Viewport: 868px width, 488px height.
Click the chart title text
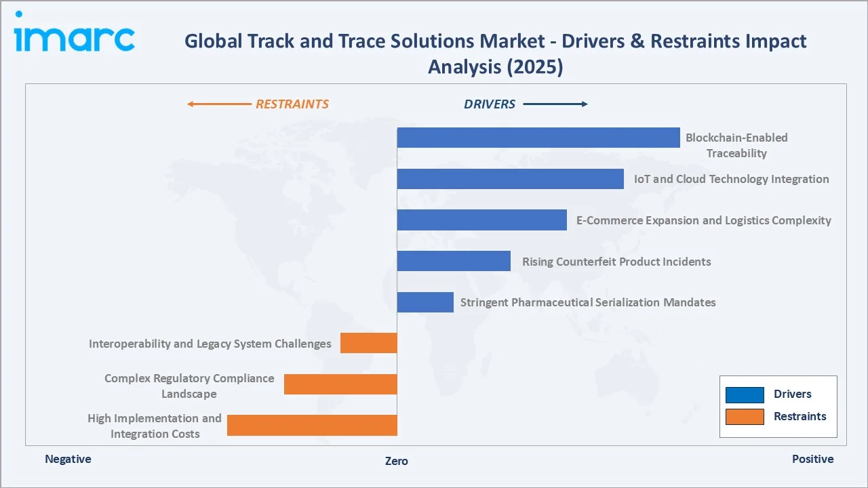(496, 54)
